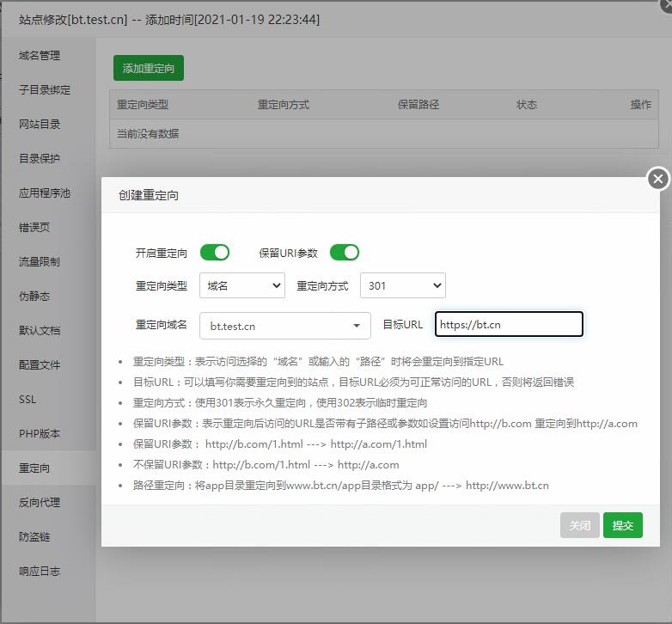The height and width of the screenshot is (624, 672).
Task: Click the 重定向类型 table column header
Action: tap(143, 105)
